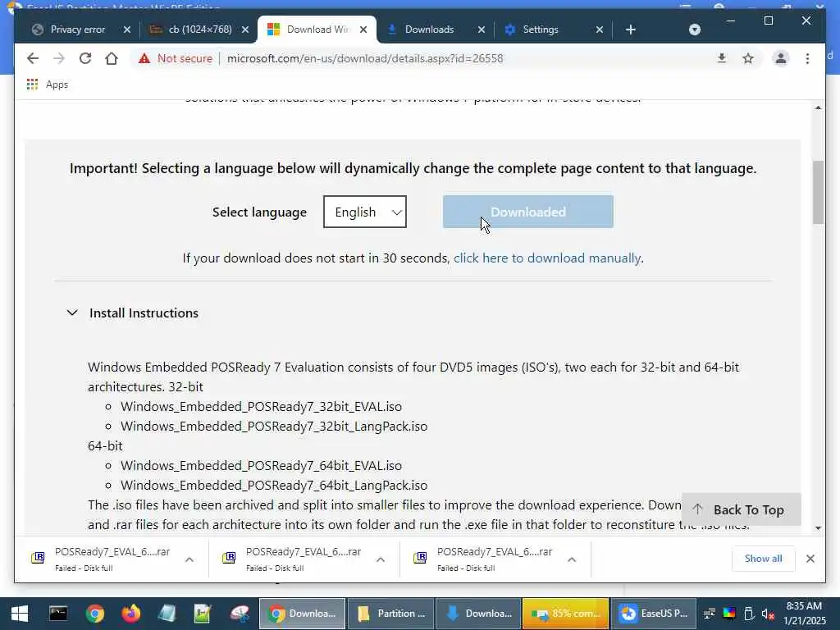Click the network tray icon

pos(710,614)
